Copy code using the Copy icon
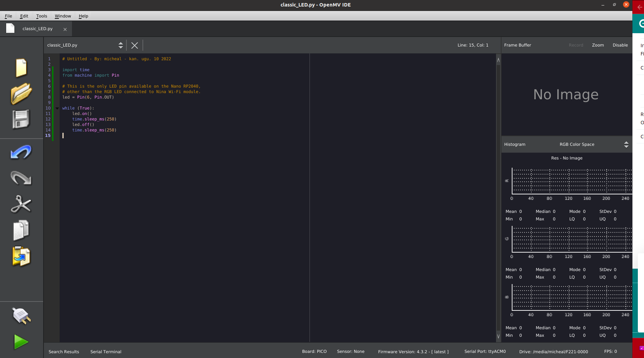This screenshot has width=644, height=358. [21, 230]
